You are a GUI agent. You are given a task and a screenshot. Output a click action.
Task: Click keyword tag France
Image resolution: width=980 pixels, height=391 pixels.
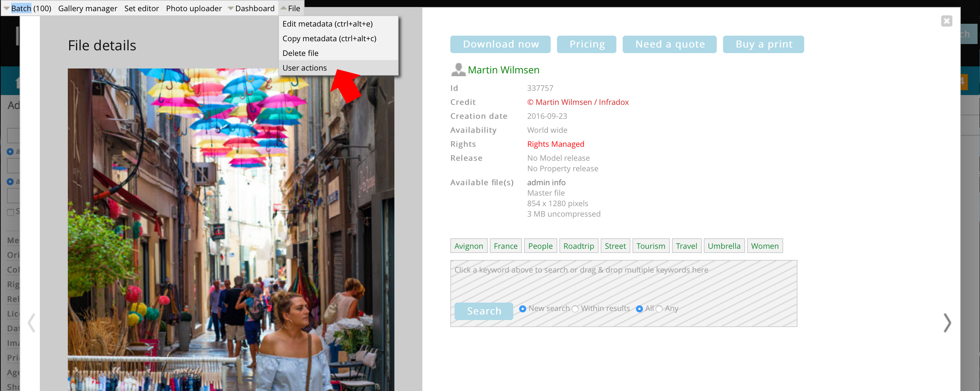tap(506, 246)
